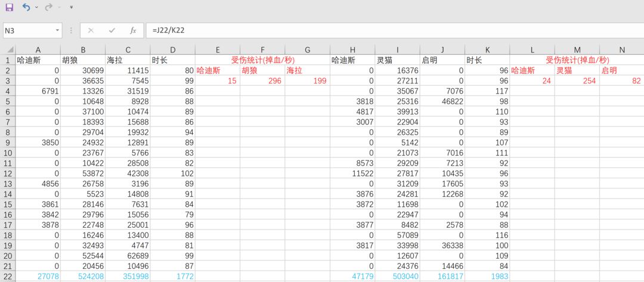Select row 1 header
644x282 pixels.
click(x=8, y=60)
